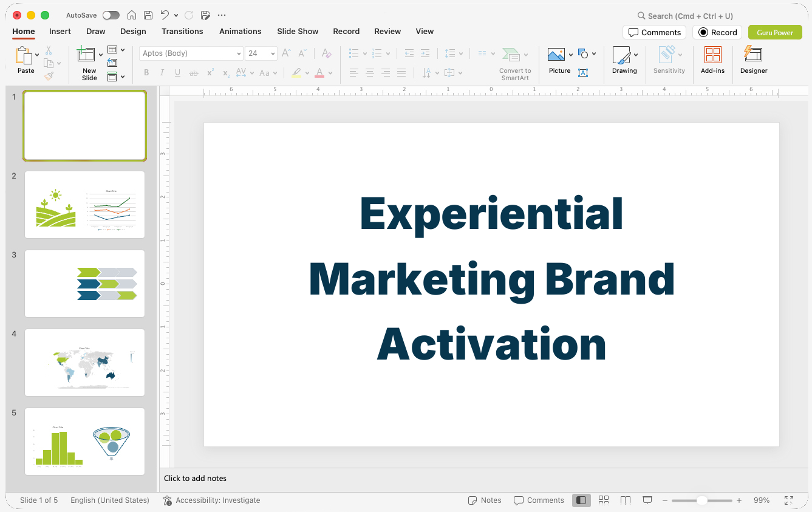Open the Insert tab
Screen dimensions: 812x512
[60, 32]
